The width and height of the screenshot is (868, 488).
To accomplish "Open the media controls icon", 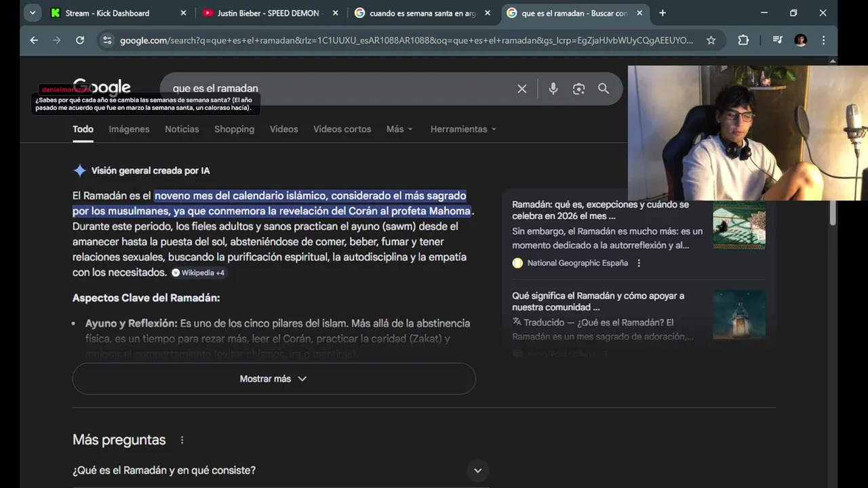I will pos(777,40).
